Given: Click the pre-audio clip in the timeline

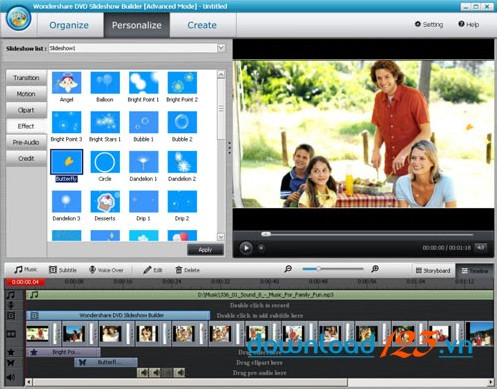Looking at the screenshot, I should pos(161,372).
